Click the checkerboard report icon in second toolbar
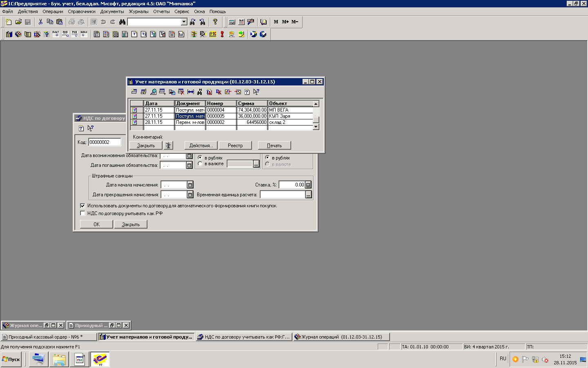588x368 pixels. coord(116,34)
